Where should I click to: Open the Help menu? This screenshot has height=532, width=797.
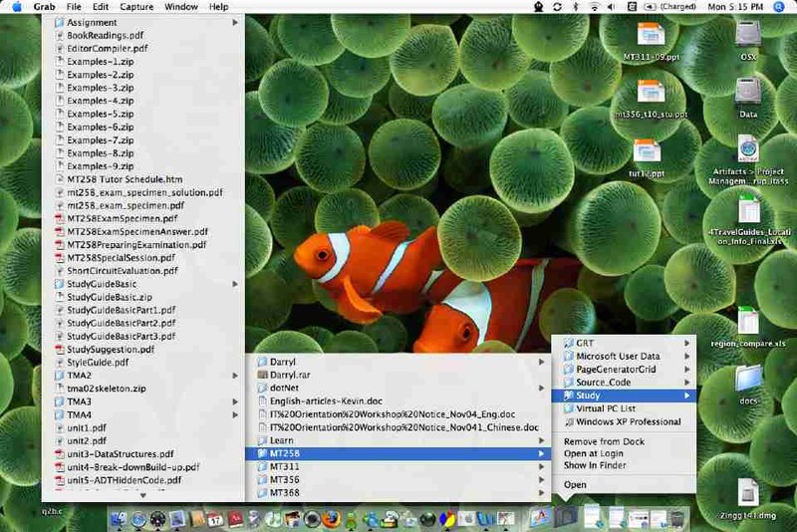tap(218, 7)
